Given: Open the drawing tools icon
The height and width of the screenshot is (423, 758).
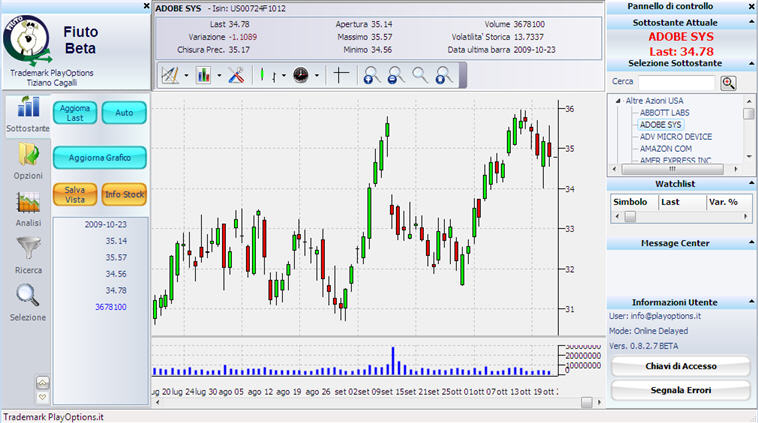Looking at the screenshot, I should 170,75.
